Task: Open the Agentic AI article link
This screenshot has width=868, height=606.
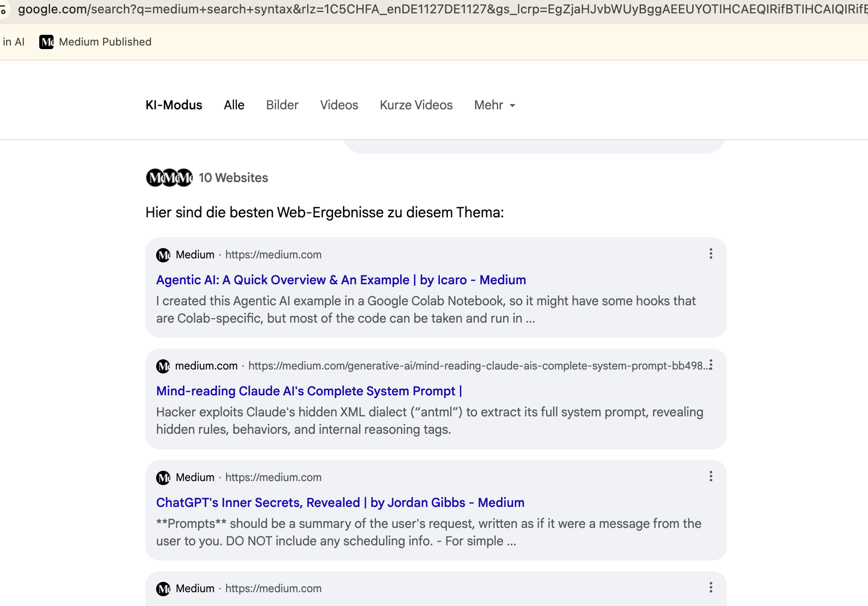Action: 340,280
